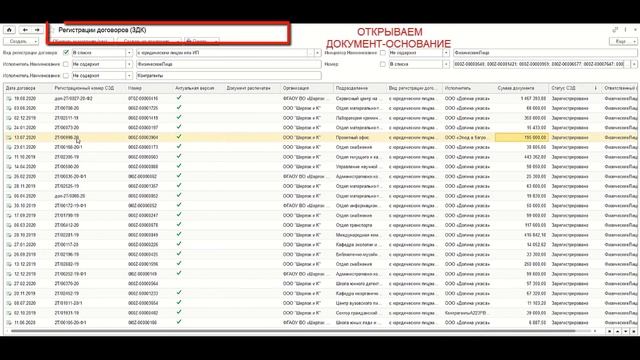Viewport: 640px width, 360px height.
Task: Go to the home start page icon
Action: pyautogui.click(x=9, y=30)
